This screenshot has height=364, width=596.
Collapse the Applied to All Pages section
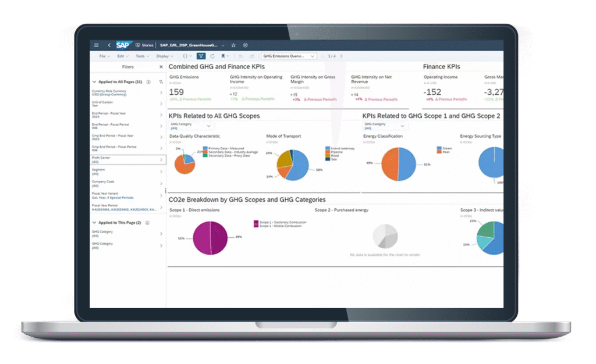pos(94,82)
